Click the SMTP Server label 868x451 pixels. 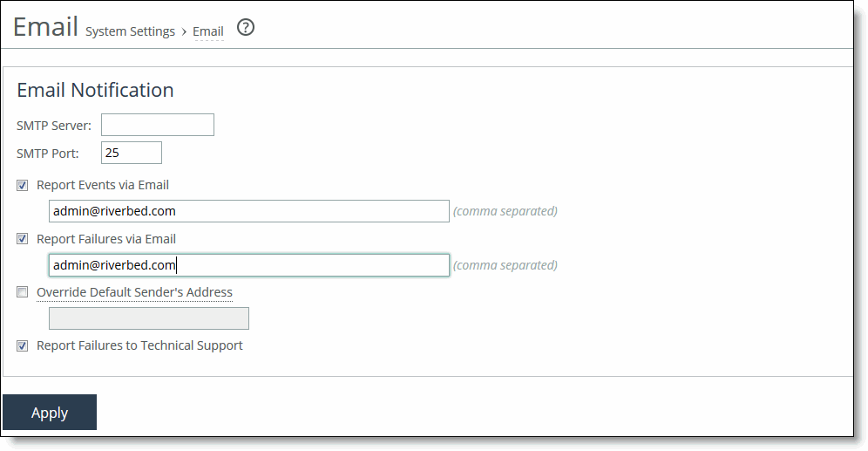tap(54, 126)
